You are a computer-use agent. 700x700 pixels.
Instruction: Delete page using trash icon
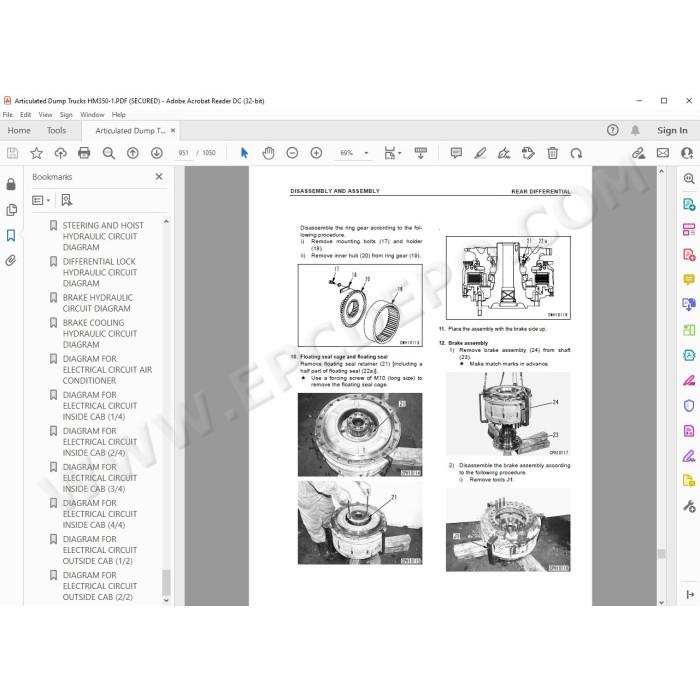553,153
